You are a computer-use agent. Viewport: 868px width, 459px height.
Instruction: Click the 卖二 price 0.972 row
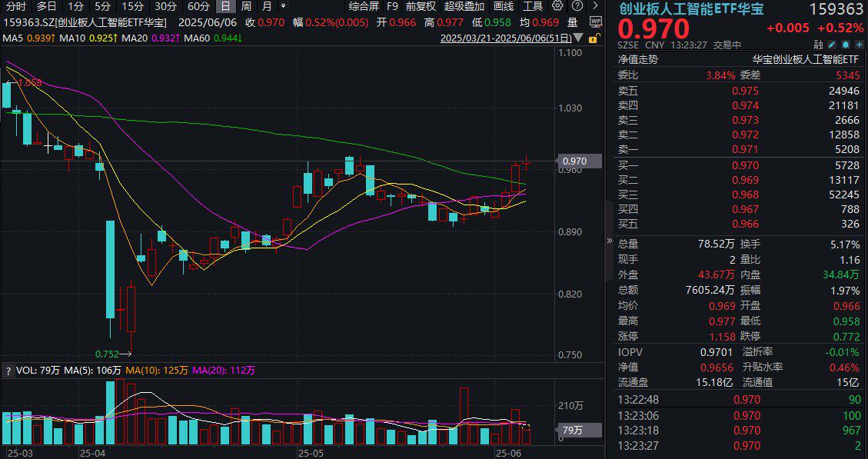(x=739, y=135)
